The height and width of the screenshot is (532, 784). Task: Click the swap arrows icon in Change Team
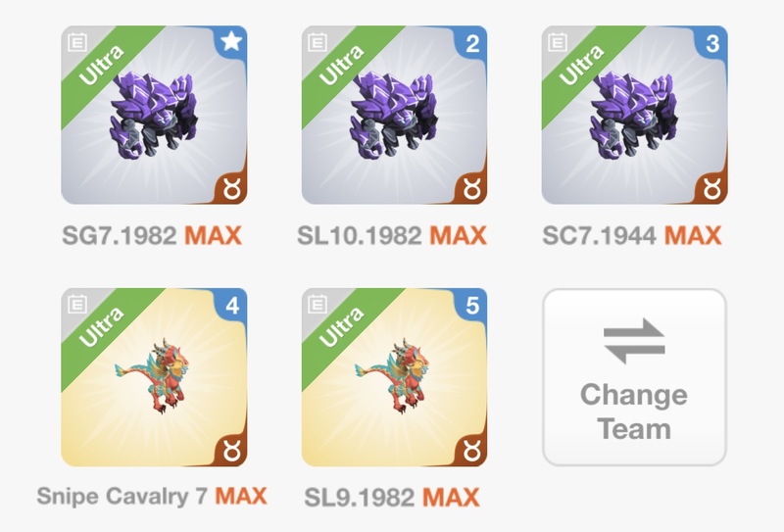[x=634, y=341]
